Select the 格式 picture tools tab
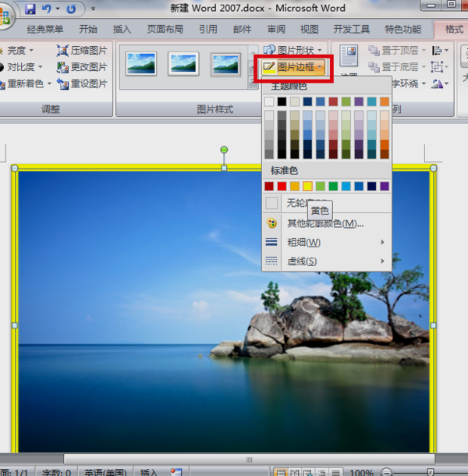This screenshot has height=476, width=468. coord(454,29)
